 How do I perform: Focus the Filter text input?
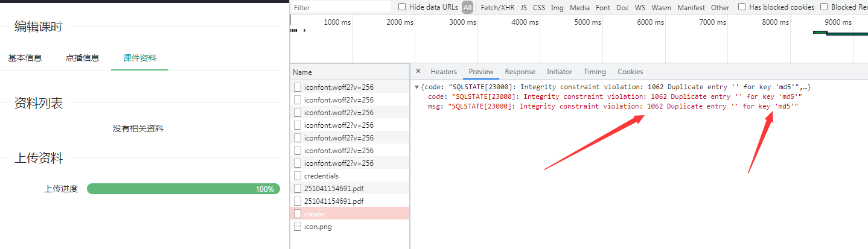click(x=341, y=8)
